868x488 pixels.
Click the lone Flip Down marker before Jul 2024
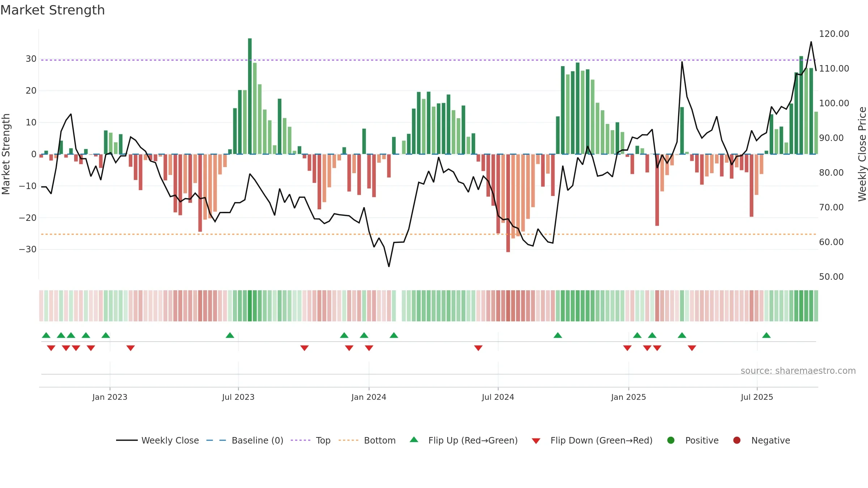[478, 348]
